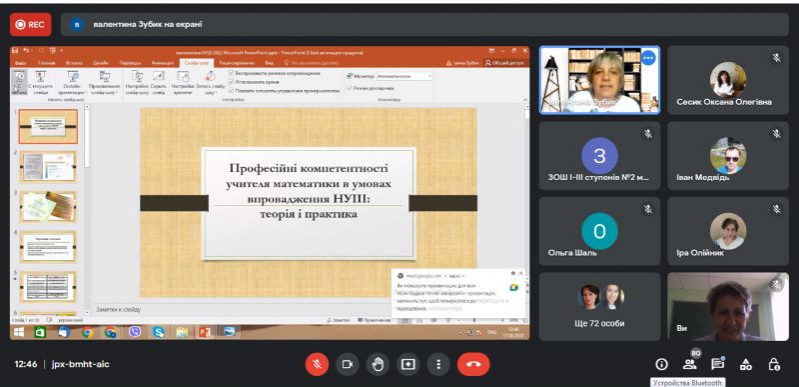Raise hand using the hand icon

tap(378, 364)
